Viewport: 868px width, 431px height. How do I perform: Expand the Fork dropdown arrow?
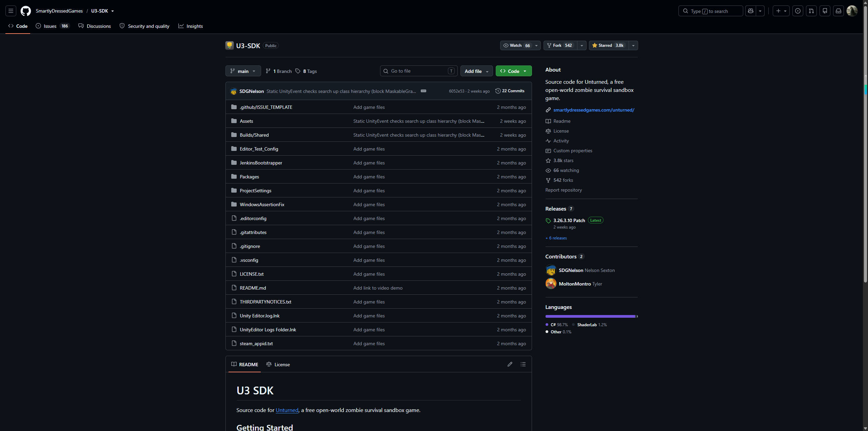582,45
